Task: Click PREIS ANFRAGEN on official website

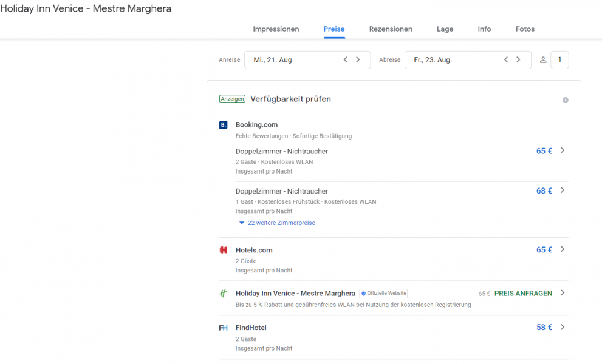Action: [x=523, y=294]
